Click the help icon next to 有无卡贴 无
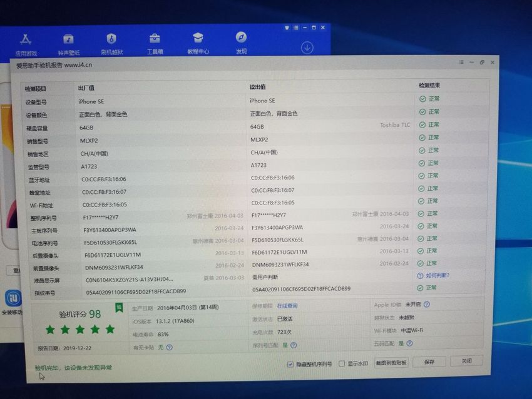The image size is (532, 399). tap(170, 347)
